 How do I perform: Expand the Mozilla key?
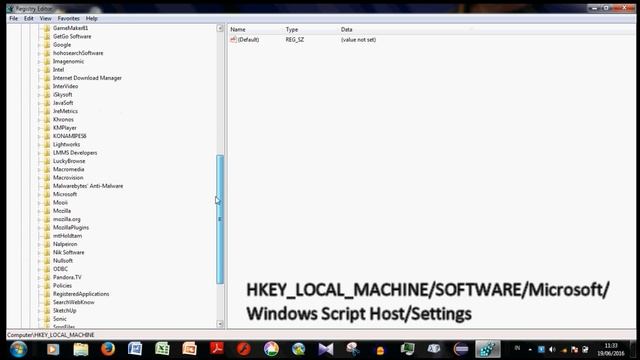coord(40,211)
